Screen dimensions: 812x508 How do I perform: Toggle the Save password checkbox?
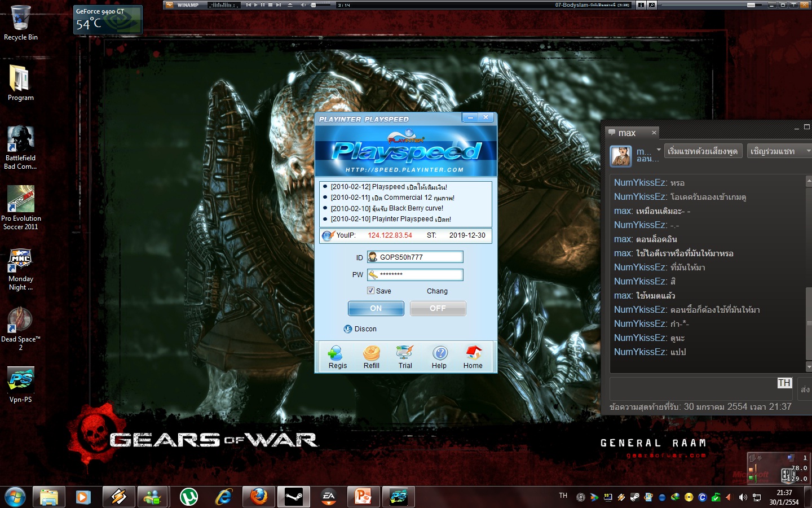(x=370, y=291)
